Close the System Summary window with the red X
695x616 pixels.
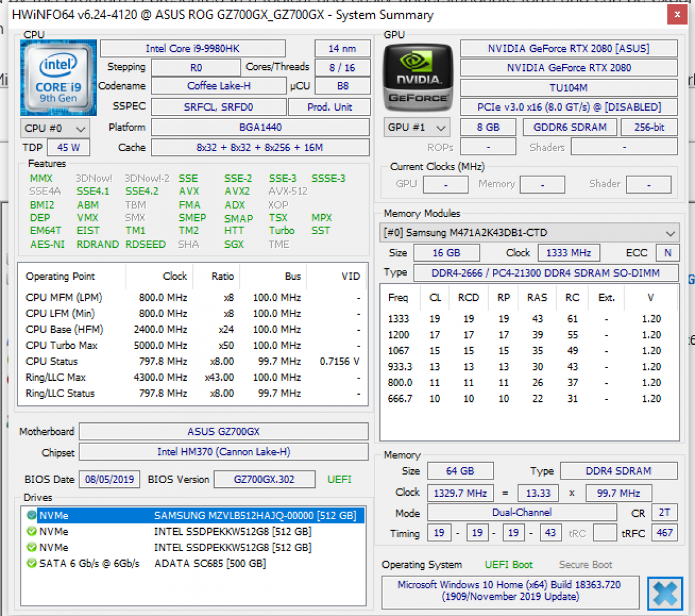677,14
